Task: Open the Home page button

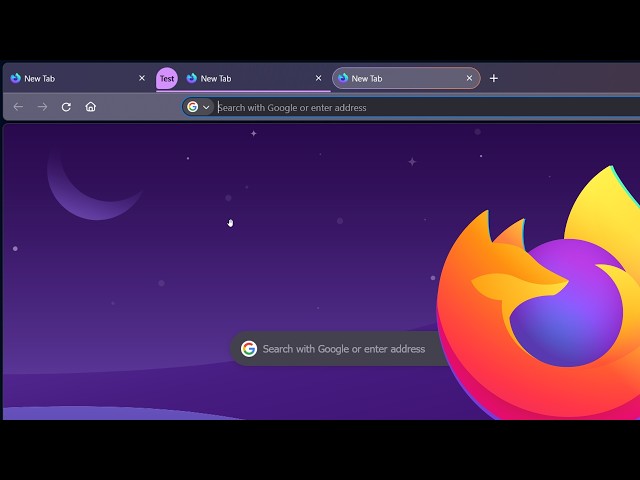Action: (91, 107)
